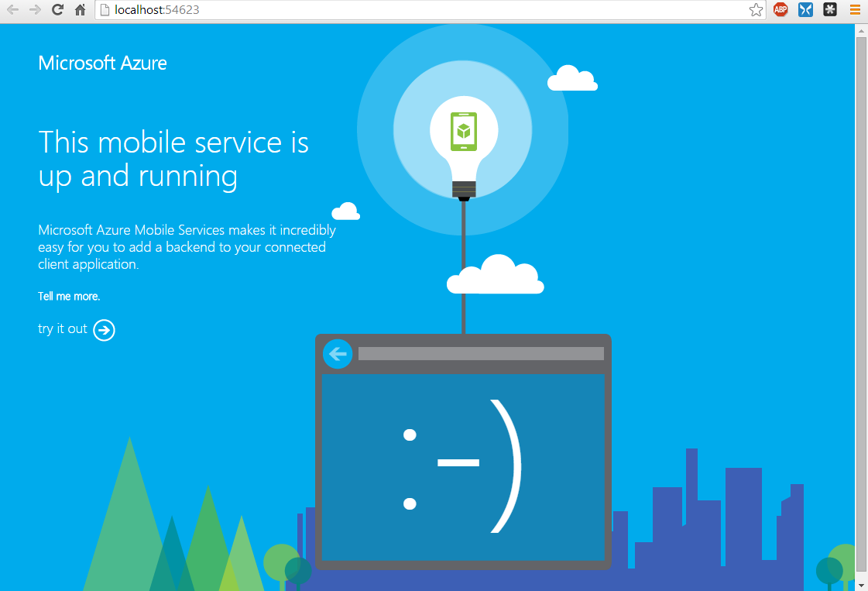Click the Microsoft Azure Mobile Services description paragraph
This screenshot has width=868, height=591.
[187, 247]
